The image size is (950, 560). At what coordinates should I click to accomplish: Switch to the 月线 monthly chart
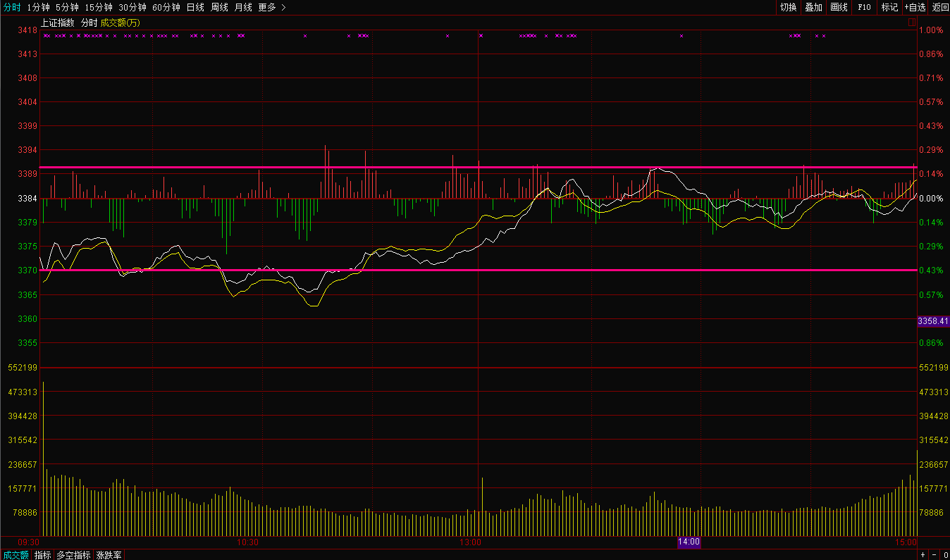pyautogui.click(x=243, y=7)
